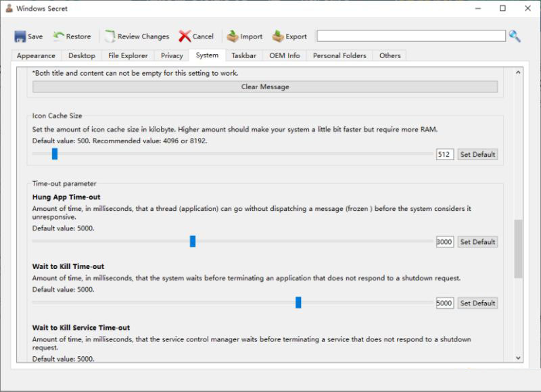Click the Icon Cache Size slider handle

click(55, 154)
